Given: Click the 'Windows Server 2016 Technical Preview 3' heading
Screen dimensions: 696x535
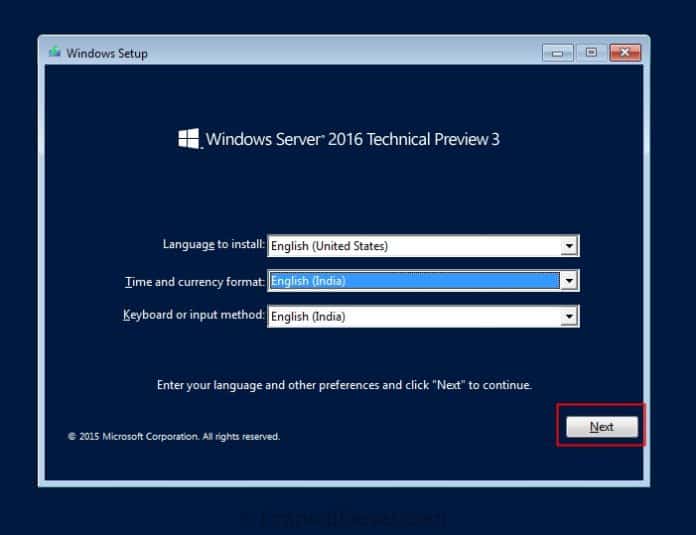Looking at the screenshot, I should (352, 139).
